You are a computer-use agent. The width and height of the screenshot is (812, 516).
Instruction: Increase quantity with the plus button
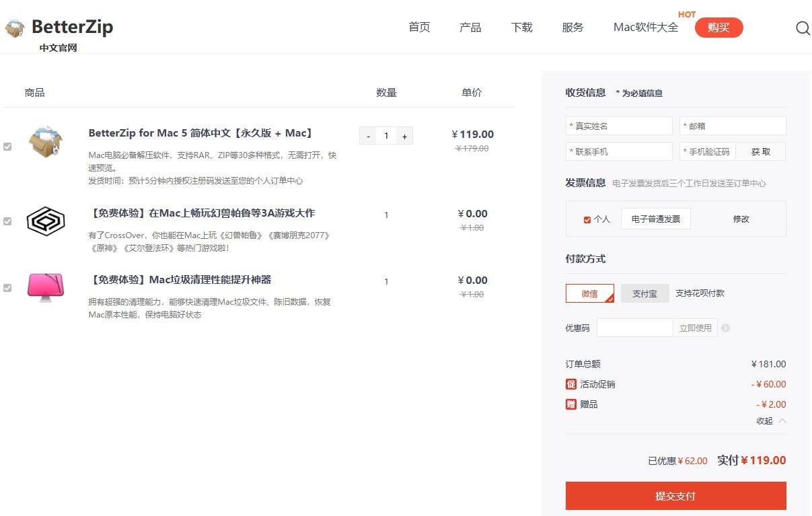(404, 137)
